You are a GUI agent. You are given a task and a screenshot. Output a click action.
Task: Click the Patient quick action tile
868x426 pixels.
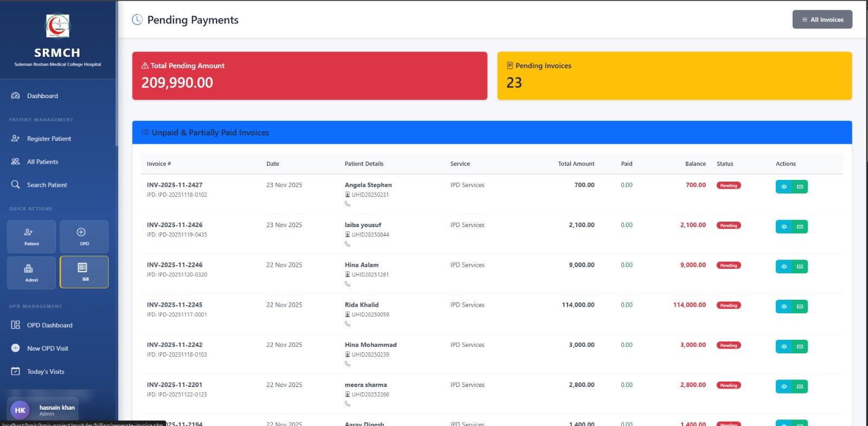pos(31,237)
